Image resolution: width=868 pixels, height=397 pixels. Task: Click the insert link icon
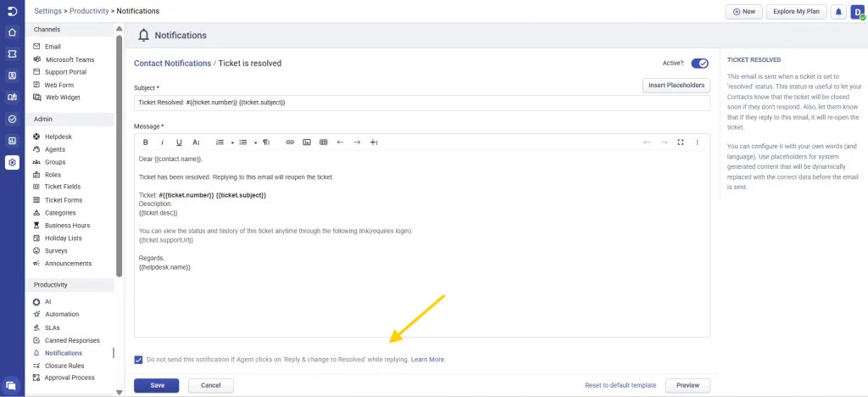tap(289, 143)
